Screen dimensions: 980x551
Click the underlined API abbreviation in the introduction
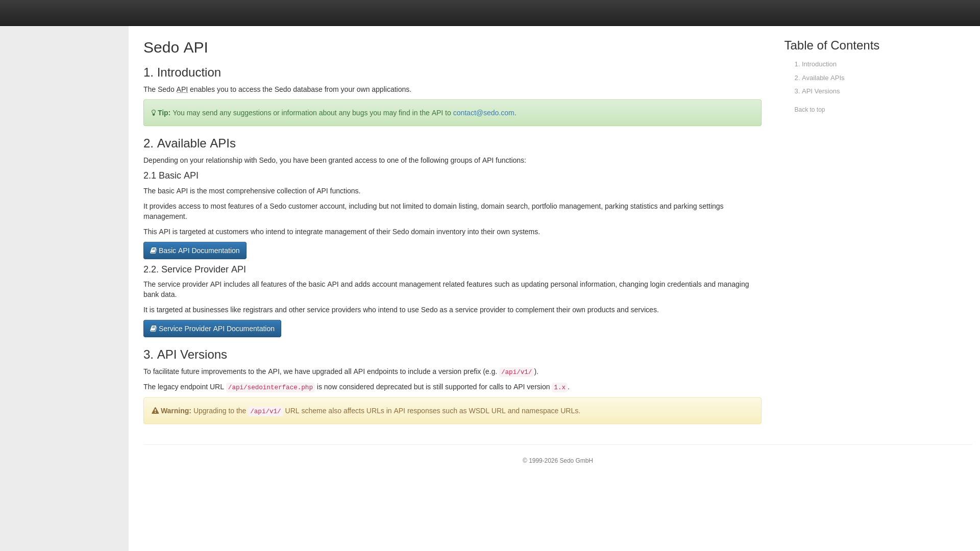pos(182,89)
